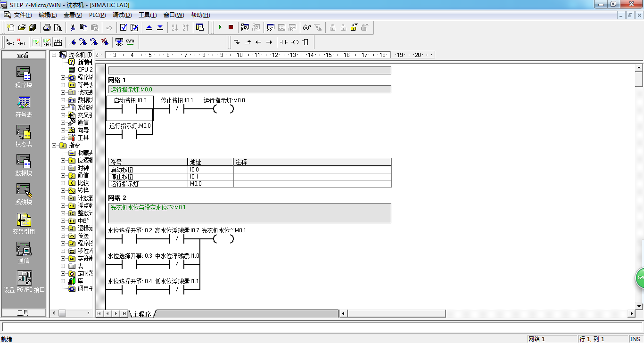Viewport: 644px width, 343px height.
Task: Open 系统块 from the 查看 navigation bar
Action: point(24,194)
